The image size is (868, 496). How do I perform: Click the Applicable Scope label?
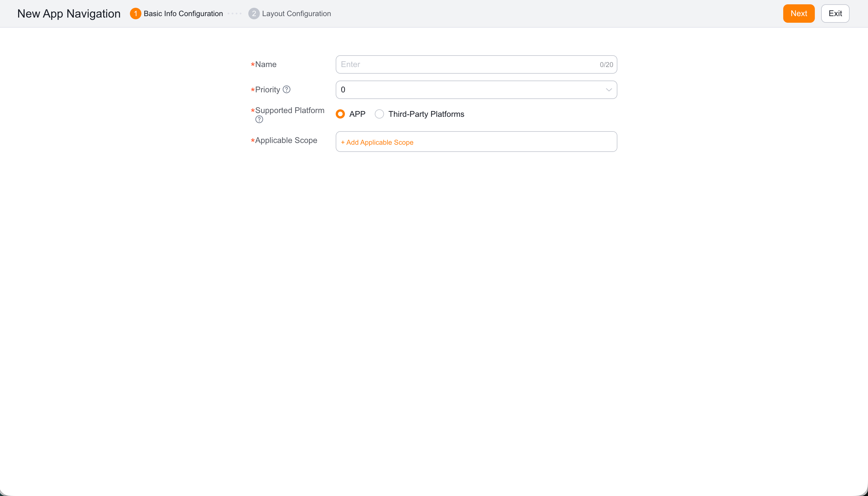coord(286,140)
